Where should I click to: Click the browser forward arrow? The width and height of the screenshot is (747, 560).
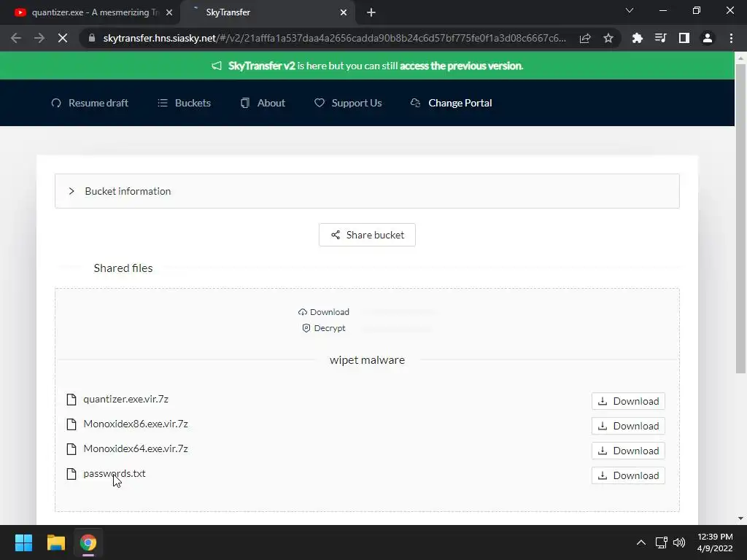coord(39,38)
